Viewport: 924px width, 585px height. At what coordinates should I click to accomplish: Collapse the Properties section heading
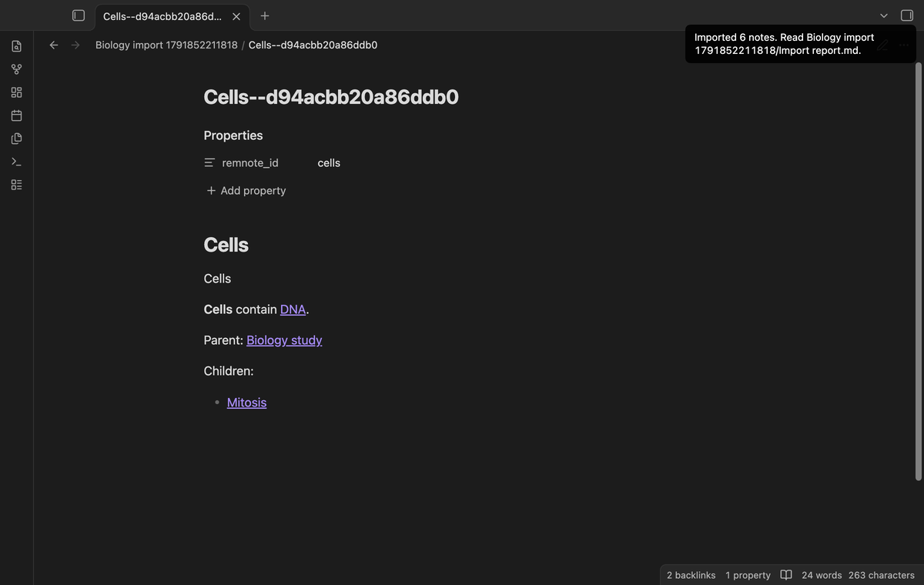tap(233, 135)
